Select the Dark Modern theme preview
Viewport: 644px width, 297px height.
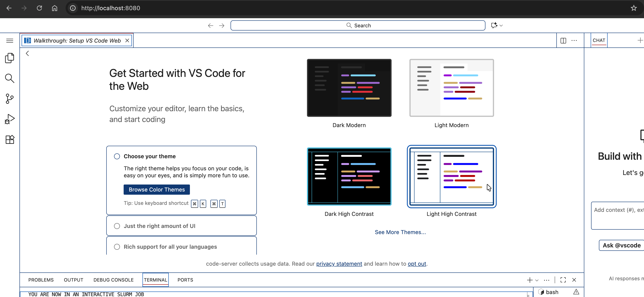(x=349, y=88)
